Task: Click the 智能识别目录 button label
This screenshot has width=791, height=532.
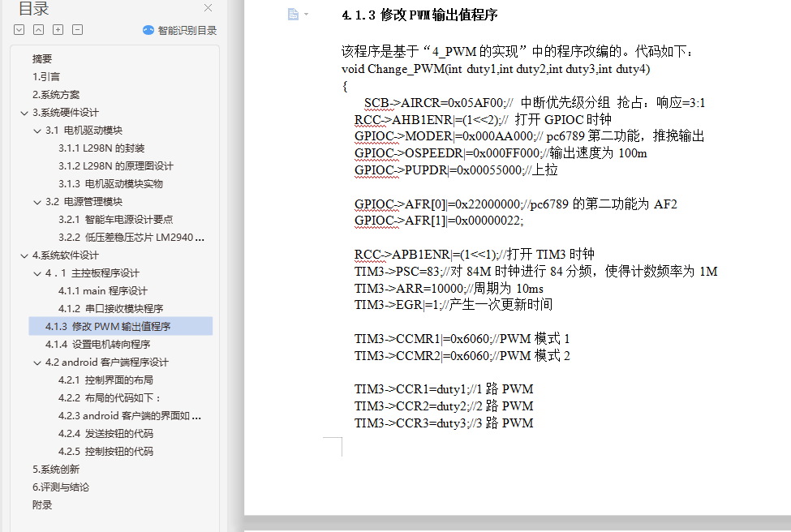Action: [x=187, y=30]
